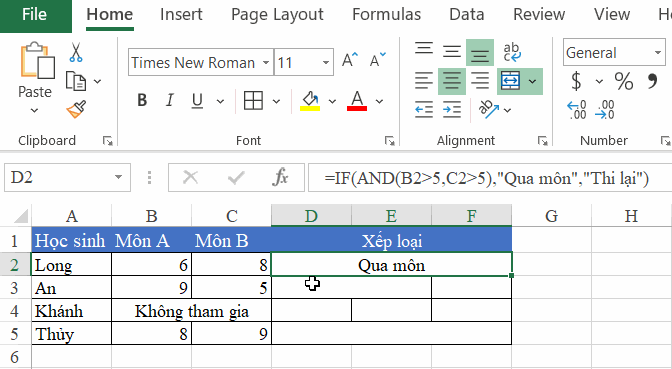Click the Wrap Text icon
Viewport: 672px width, 369px height.
click(x=512, y=52)
